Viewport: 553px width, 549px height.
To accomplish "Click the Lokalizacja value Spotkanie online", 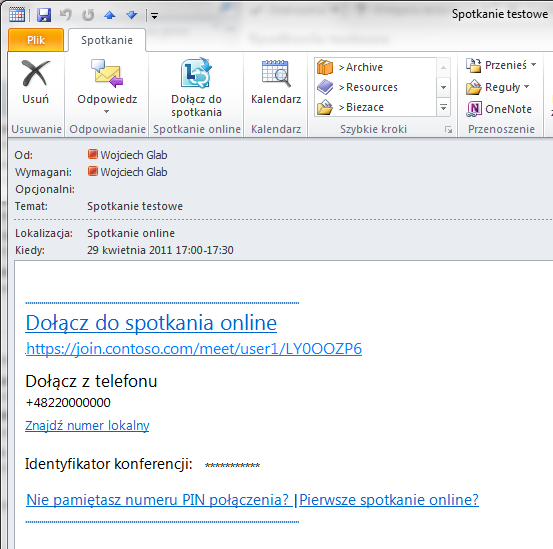I will coord(131,233).
